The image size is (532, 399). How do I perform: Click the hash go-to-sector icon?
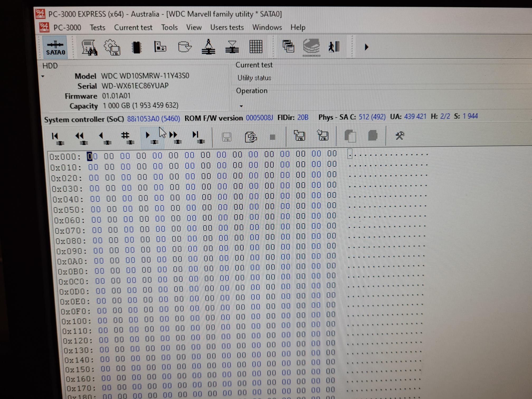pos(128,138)
